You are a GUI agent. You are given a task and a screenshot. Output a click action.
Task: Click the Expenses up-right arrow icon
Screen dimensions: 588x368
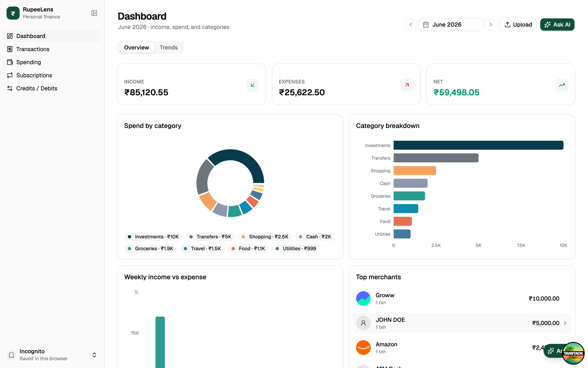coord(407,85)
